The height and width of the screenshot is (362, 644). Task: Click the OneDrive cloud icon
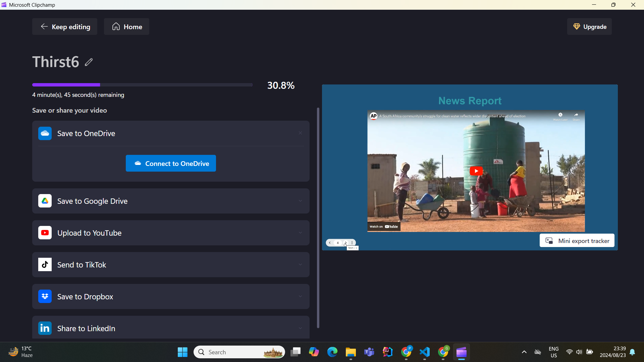[x=45, y=133]
